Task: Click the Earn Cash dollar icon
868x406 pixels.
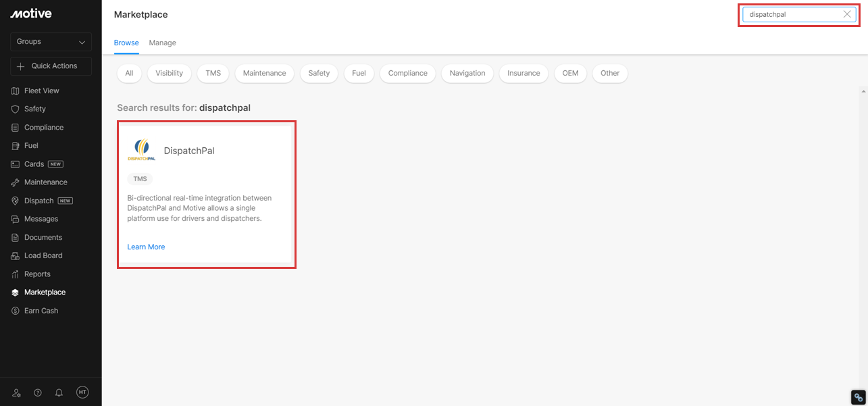Action: click(x=16, y=311)
